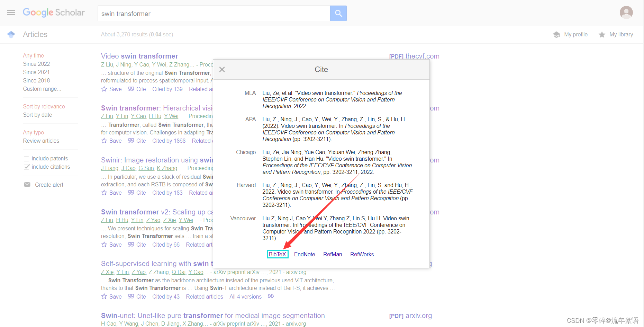The image size is (644, 327).
Task: Select the APA citation text
Action: point(334,129)
